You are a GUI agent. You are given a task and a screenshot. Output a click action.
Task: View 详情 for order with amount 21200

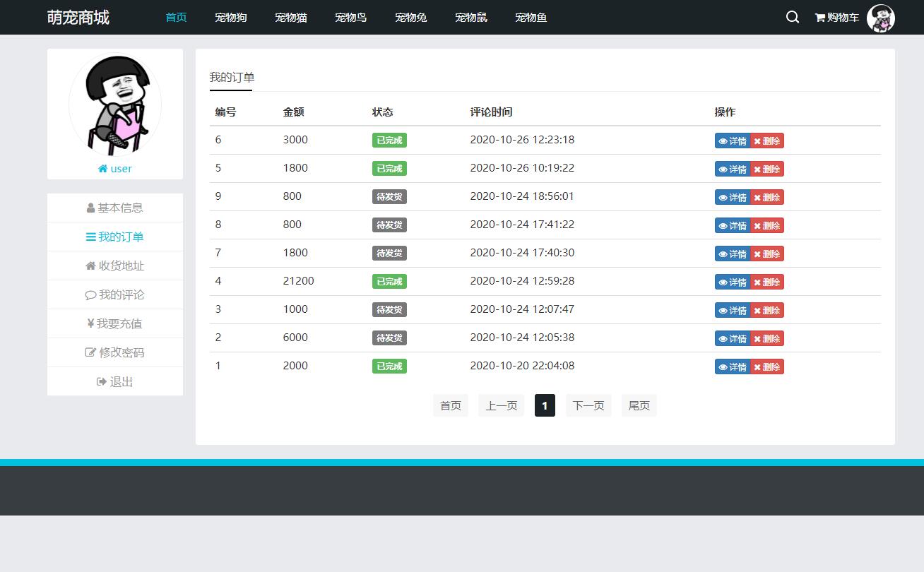click(x=733, y=282)
